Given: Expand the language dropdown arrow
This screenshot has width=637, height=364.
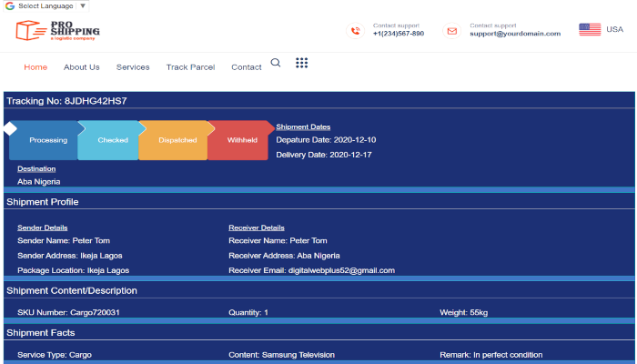Looking at the screenshot, I should pyautogui.click(x=83, y=5).
